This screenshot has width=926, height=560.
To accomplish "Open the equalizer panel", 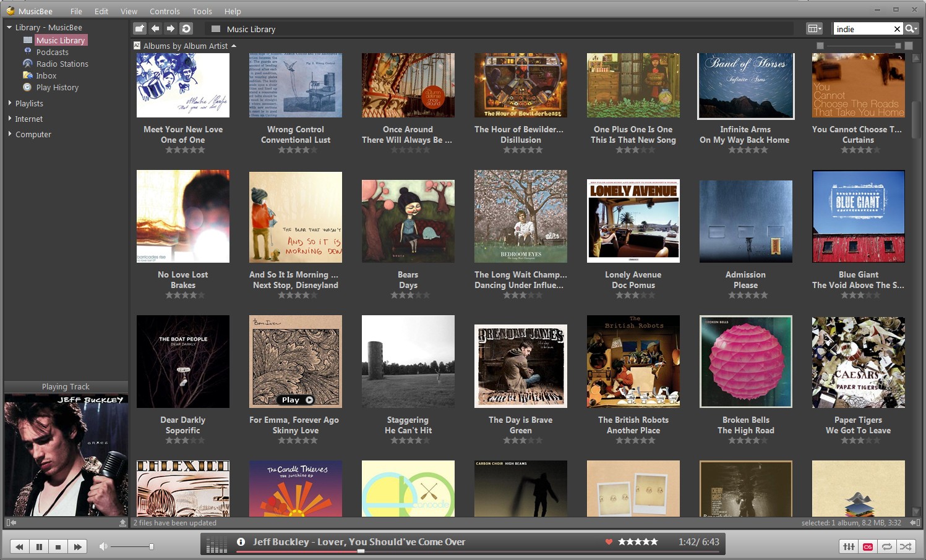I will click(848, 546).
